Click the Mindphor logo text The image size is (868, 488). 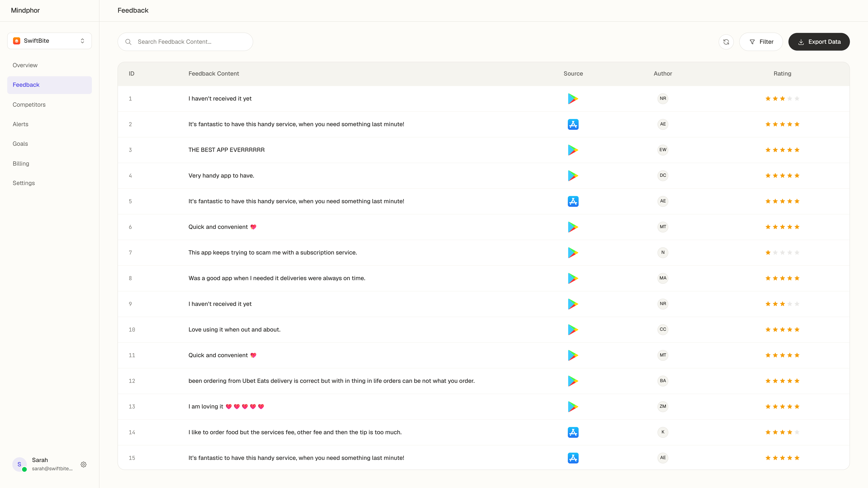(x=25, y=10)
